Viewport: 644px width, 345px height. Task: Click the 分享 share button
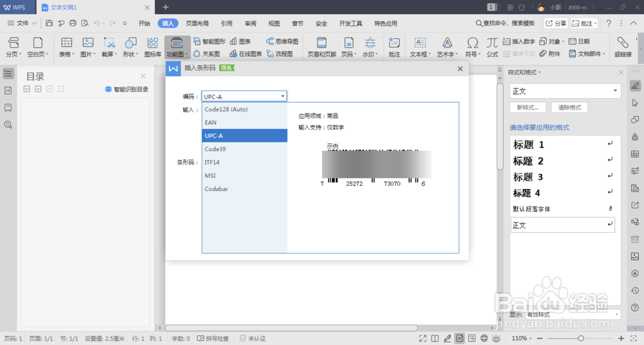[556, 23]
